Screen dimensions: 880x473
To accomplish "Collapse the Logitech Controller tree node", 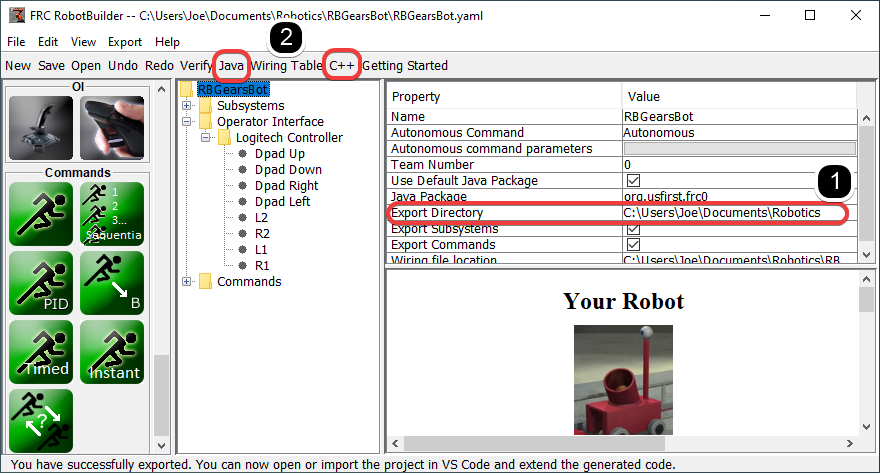I will (205, 137).
